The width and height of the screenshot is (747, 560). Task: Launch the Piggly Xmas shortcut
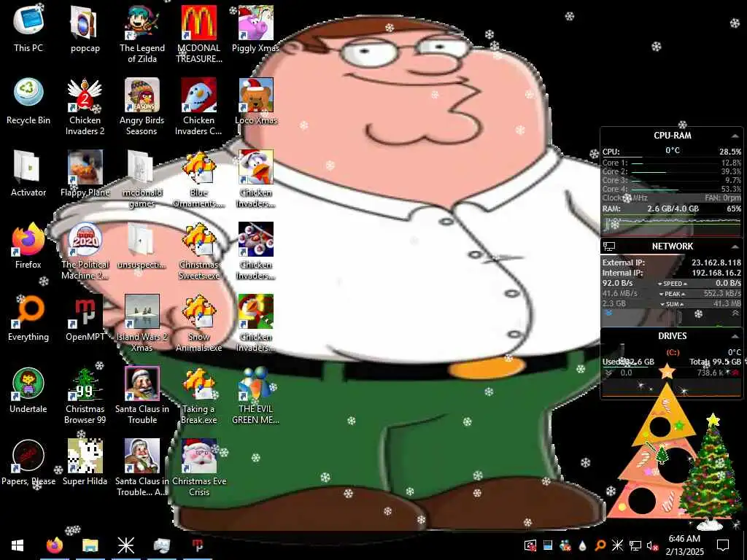256,28
